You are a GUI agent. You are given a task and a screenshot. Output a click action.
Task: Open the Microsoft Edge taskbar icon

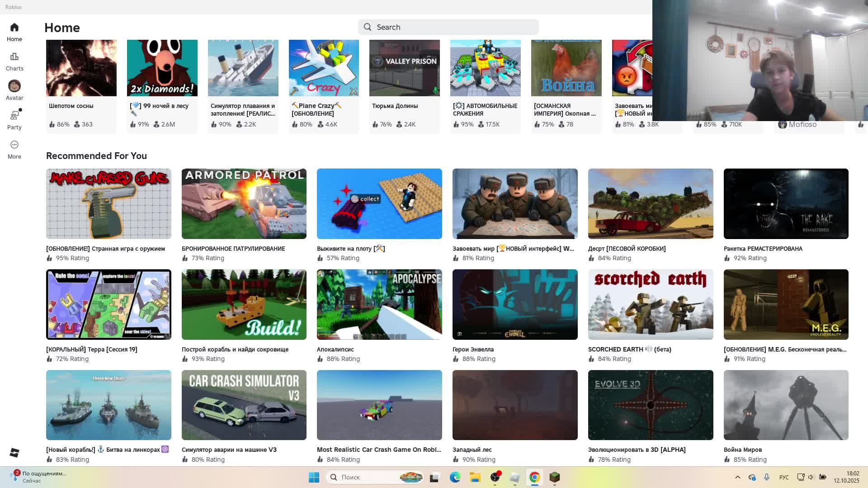point(455,477)
